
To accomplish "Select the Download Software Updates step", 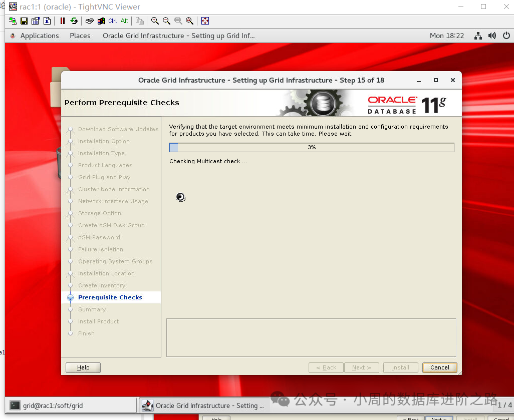I will pyautogui.click(x=118, y=129).
